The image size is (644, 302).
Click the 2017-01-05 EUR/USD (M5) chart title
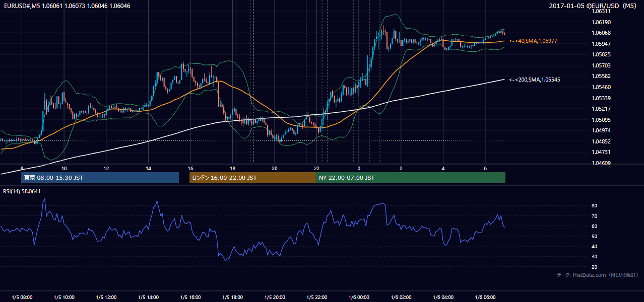click(x=594, y=6)
